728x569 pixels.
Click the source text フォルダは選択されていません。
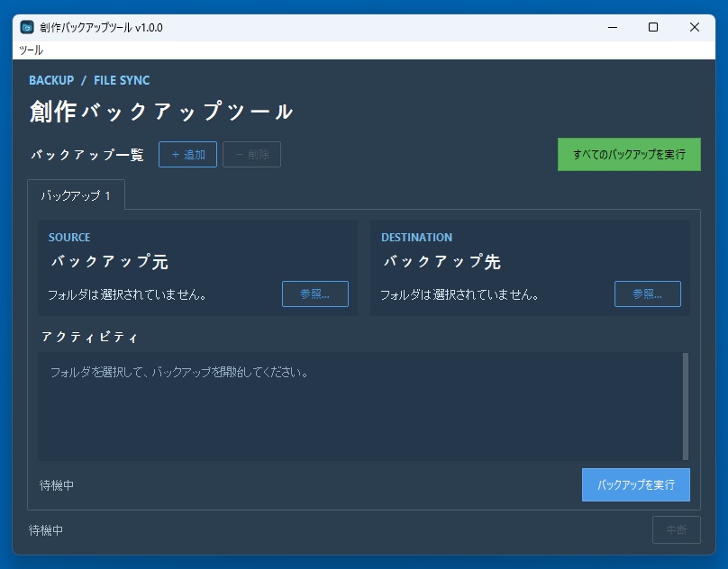click(127, 294)
